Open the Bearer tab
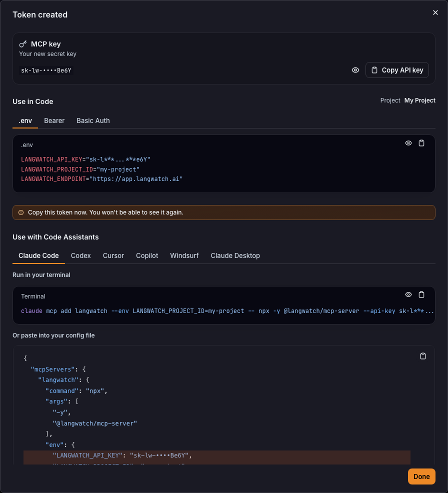This screenshot has width=448, height=493. point(54,120)
